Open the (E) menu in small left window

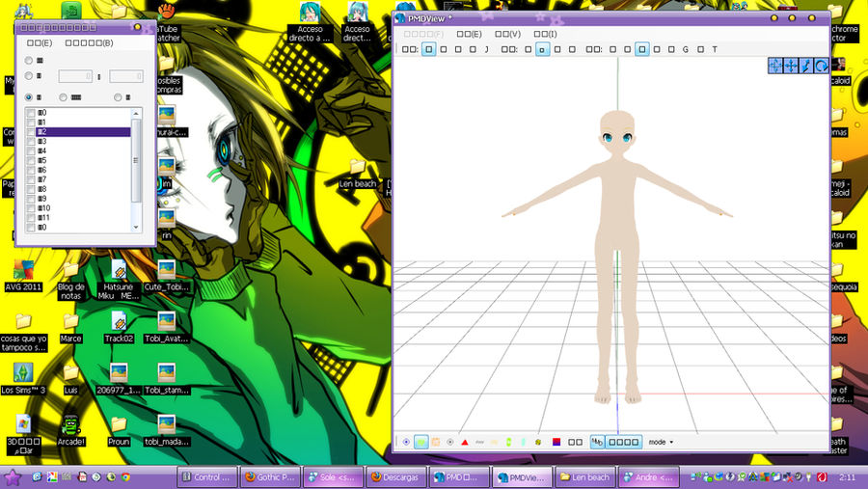pyautogui.click(x=40, y=42)
